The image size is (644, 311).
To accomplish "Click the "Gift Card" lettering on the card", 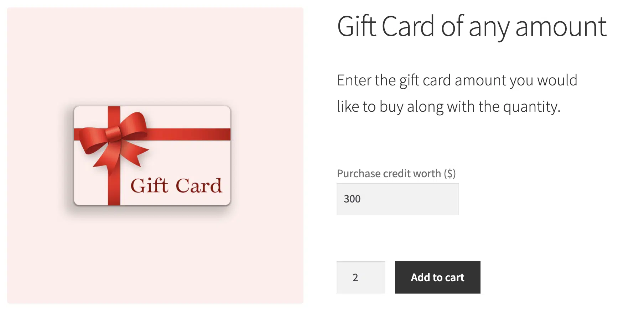I will tap(176, 186).
